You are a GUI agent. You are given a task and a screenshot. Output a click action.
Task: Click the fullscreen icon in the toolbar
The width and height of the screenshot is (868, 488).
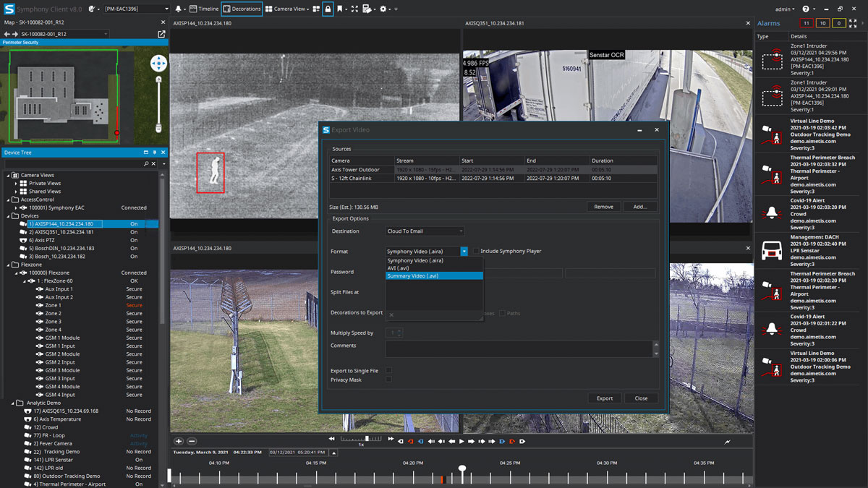(354, 9)
